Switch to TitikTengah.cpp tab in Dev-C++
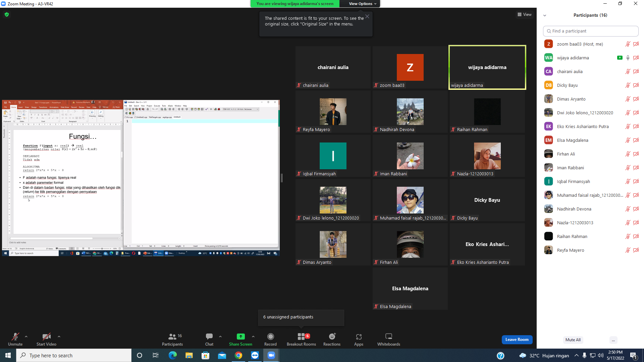The image size is (644, 362). 155,117
